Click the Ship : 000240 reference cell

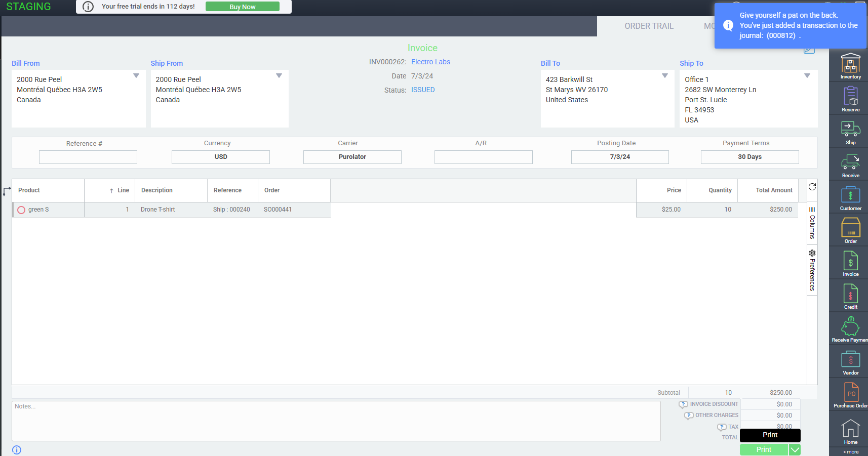[231, 210]
